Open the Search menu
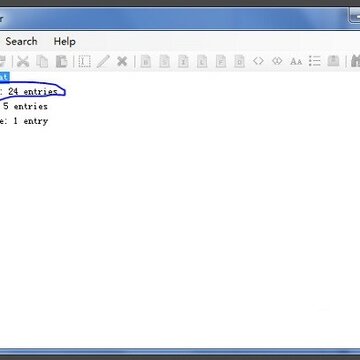 21,42
